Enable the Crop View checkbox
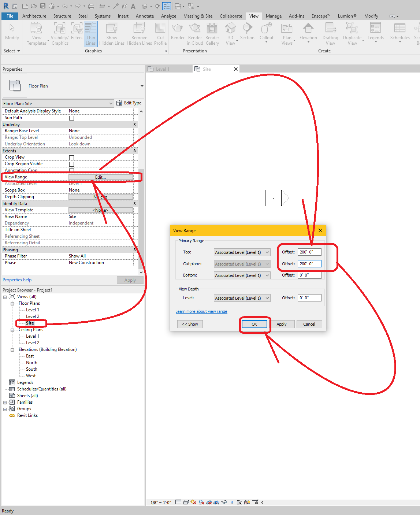Viewport: 420px width, 515px height. click(x=71, y=157)
